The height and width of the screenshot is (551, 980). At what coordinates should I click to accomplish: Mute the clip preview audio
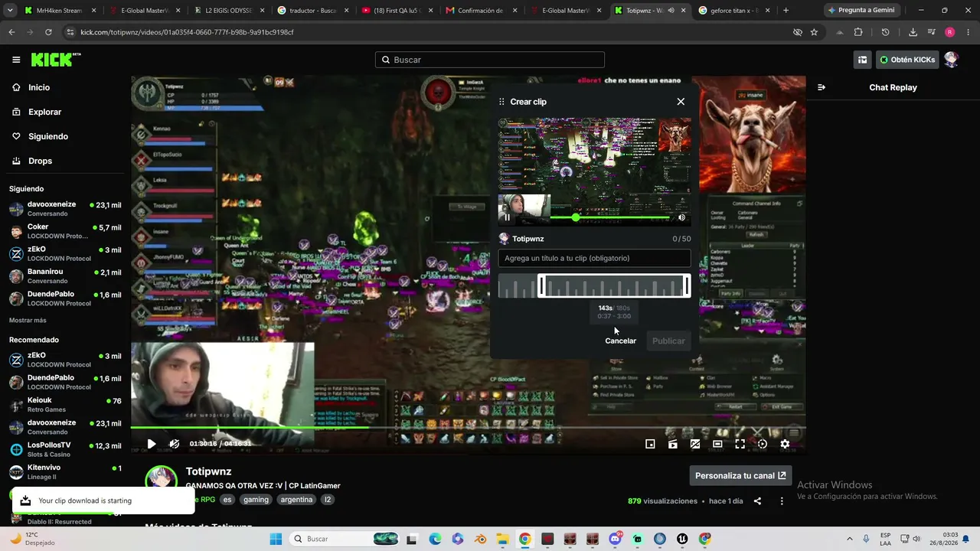point(681,217)
